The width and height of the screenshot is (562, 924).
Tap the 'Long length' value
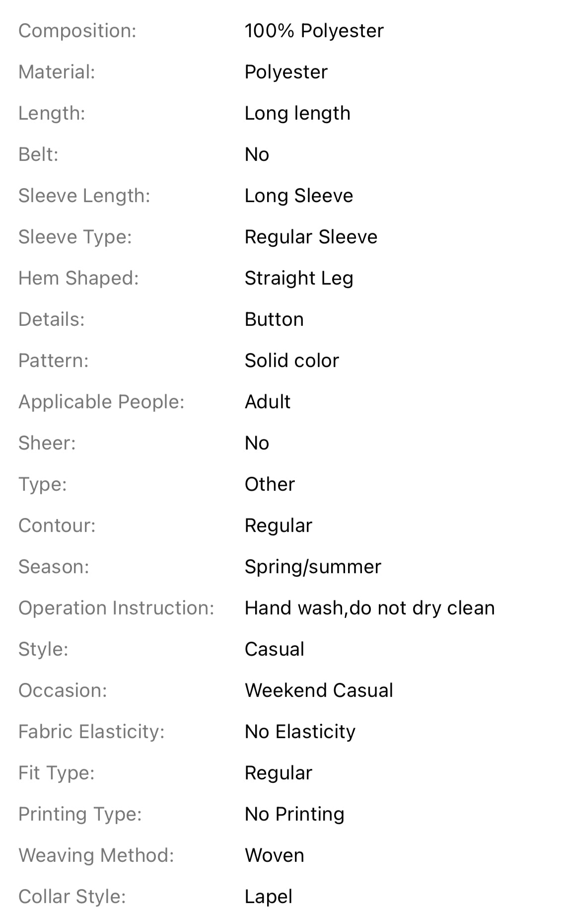pos(297,113)
